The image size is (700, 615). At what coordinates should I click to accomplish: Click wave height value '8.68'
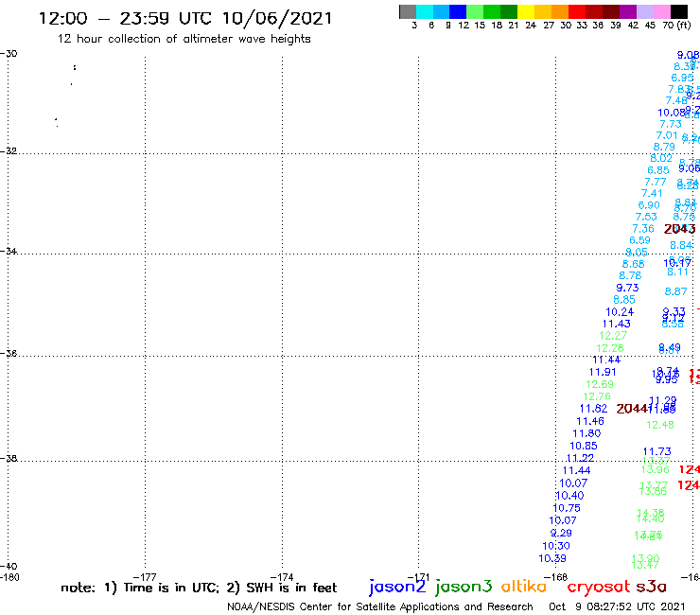click(x=634, y=264)
